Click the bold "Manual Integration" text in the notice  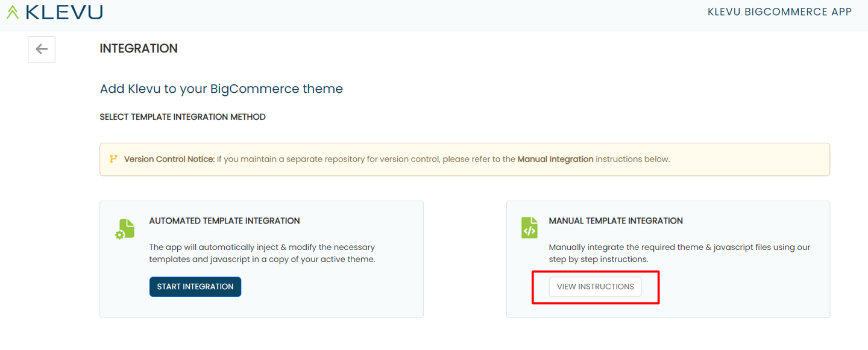click(555, 160)
